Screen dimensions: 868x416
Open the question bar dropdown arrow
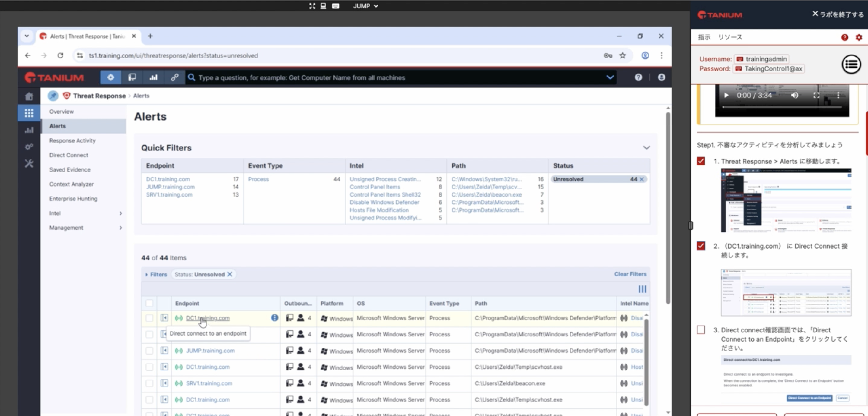(x=610, y=77)
